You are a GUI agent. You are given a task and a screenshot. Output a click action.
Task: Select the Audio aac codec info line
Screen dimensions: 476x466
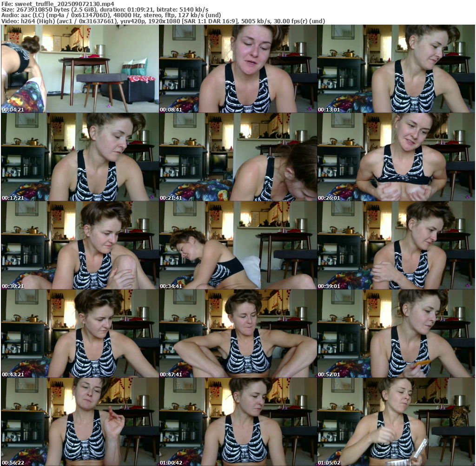pos(111,15)
